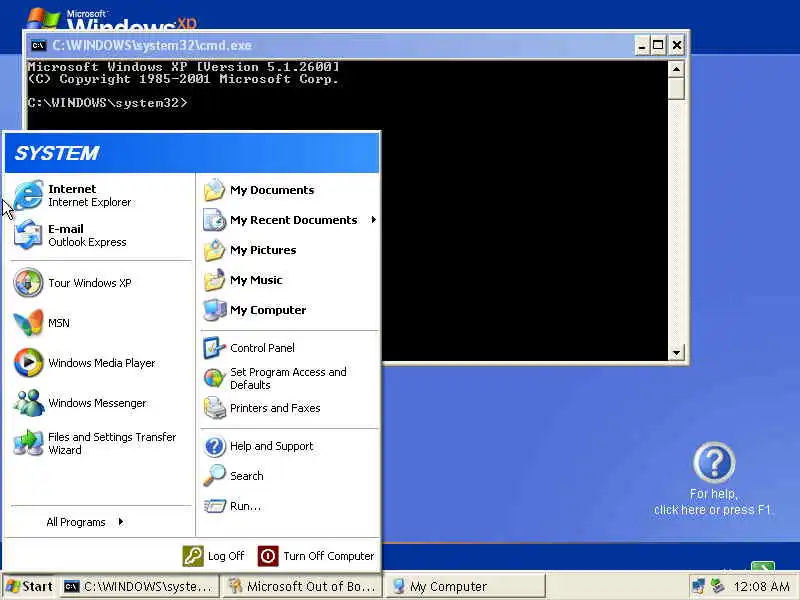Choose the Windows Media Player label
The image size is (800, 600).
pyautogui.click(x=102, y=363)
